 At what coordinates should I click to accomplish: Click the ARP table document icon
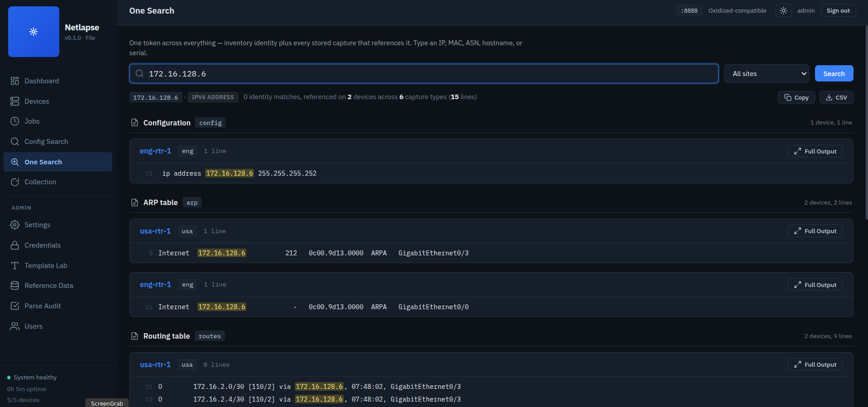[x=134, y=202]
